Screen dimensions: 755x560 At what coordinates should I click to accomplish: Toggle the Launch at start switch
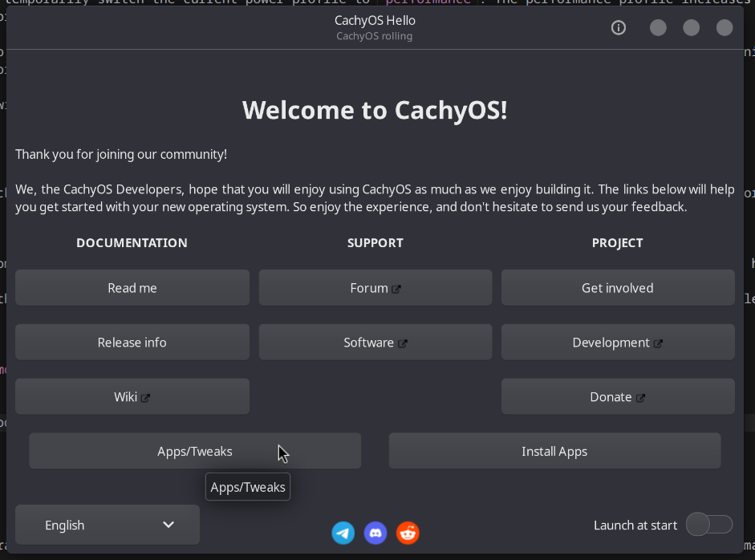click(709, 525)
